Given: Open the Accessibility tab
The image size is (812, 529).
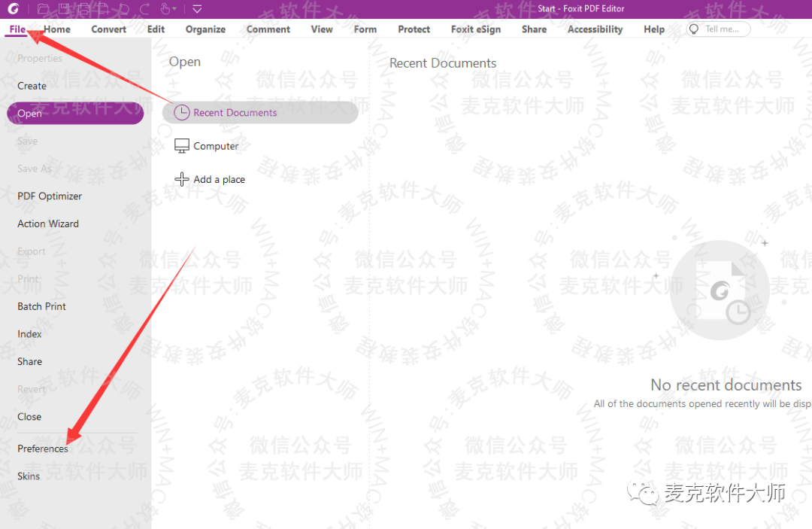Looking at the screenshot, I should (595, 29).
